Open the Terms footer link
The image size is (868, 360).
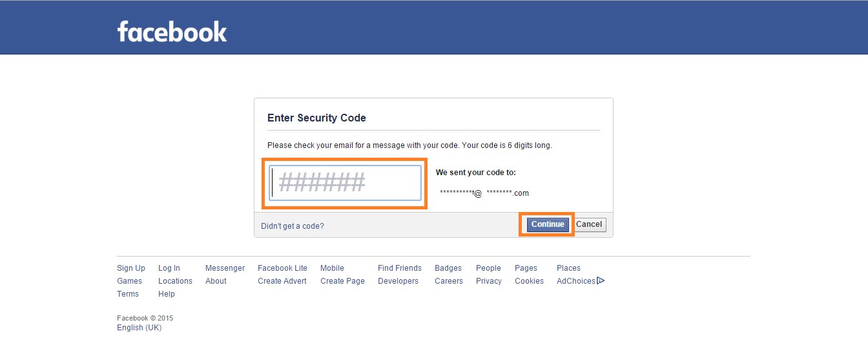pyautogui.click(x=128, y=294)
